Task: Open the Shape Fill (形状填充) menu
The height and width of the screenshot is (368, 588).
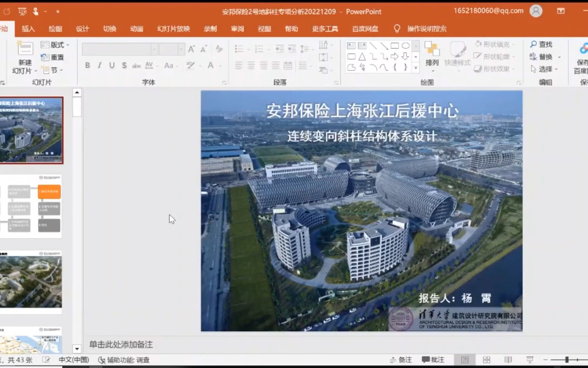Action: coord(495,44)
